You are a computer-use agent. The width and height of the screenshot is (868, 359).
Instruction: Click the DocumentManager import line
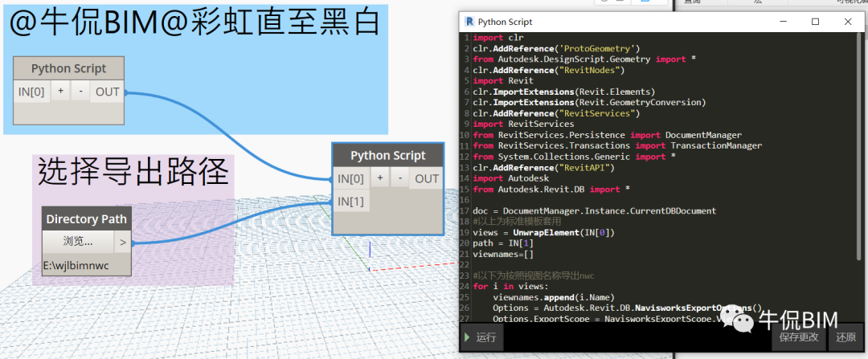click(608, 135)
